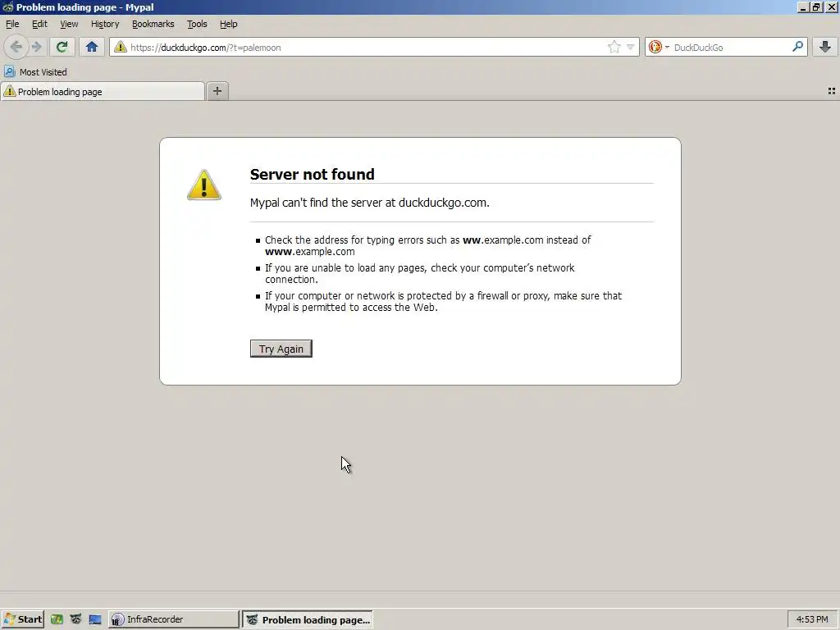
Task: Click the Mypal icon in title bar
Action: [x=7, y=7]
